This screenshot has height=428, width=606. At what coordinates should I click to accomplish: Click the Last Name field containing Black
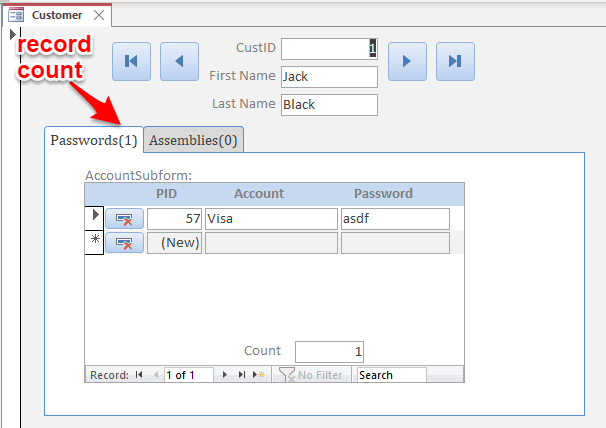coord(329,105)
